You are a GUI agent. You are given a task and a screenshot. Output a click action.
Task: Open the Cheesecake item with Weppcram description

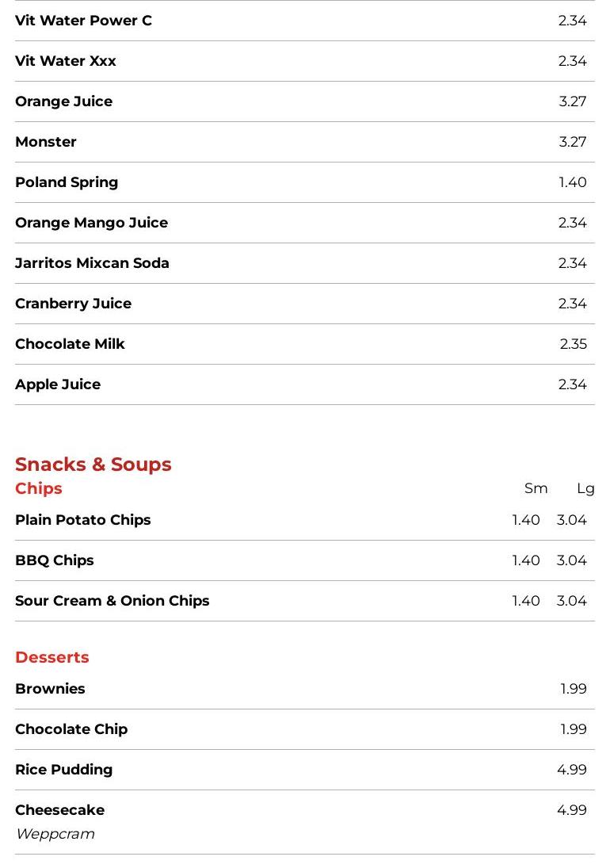[x=305, y=822]
